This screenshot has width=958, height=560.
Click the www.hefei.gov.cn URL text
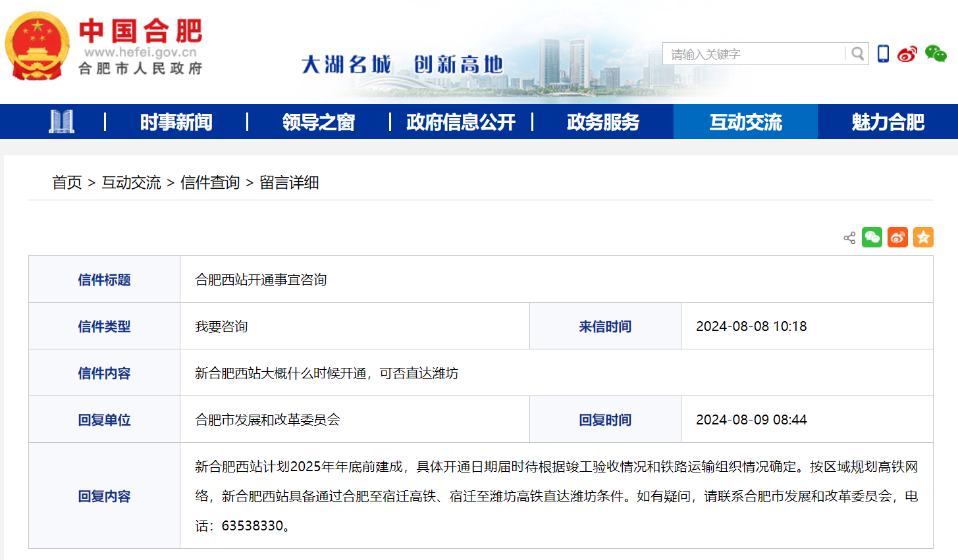(140, 52)
